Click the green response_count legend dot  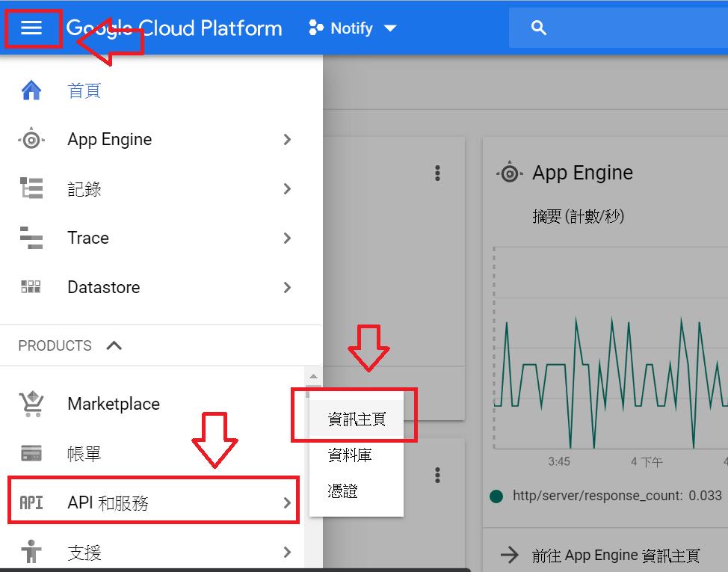[496, 496]
